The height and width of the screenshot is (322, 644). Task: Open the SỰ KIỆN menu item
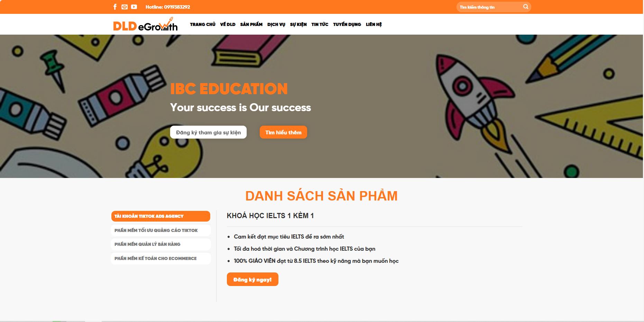pos(298,24)
